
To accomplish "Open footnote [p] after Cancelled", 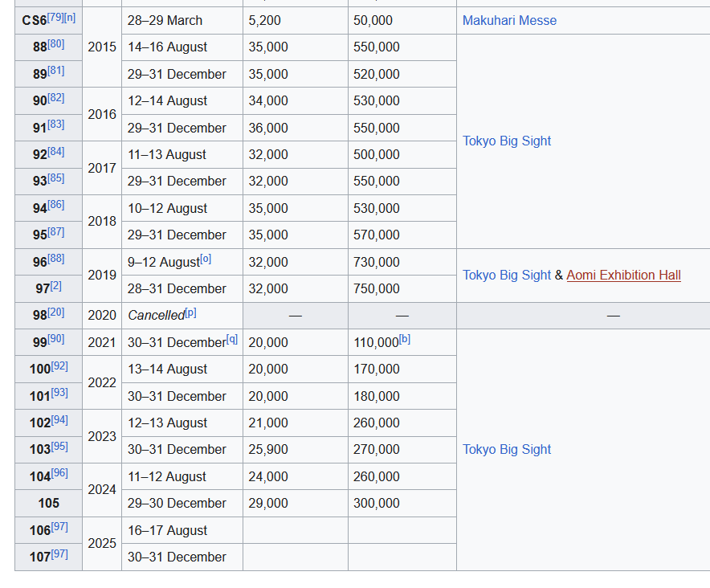I will tap(190, 312).
